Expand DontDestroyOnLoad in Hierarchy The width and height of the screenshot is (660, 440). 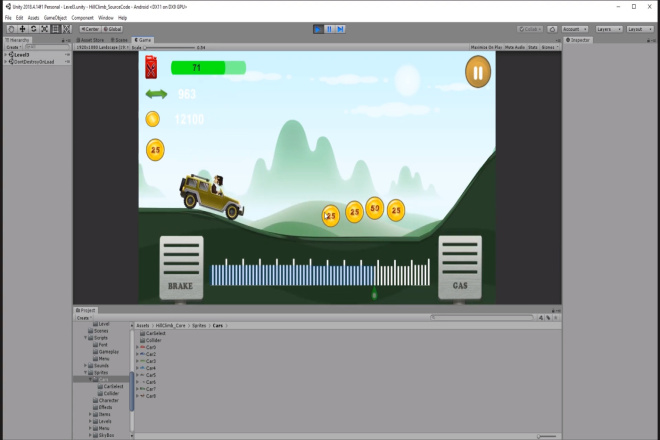[5, 62]
